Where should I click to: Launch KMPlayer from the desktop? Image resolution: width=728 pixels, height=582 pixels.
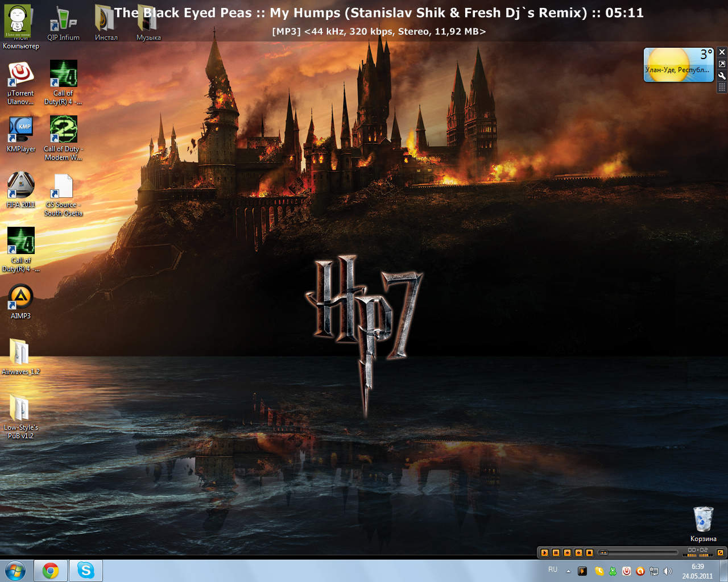(x=20, y=128)
